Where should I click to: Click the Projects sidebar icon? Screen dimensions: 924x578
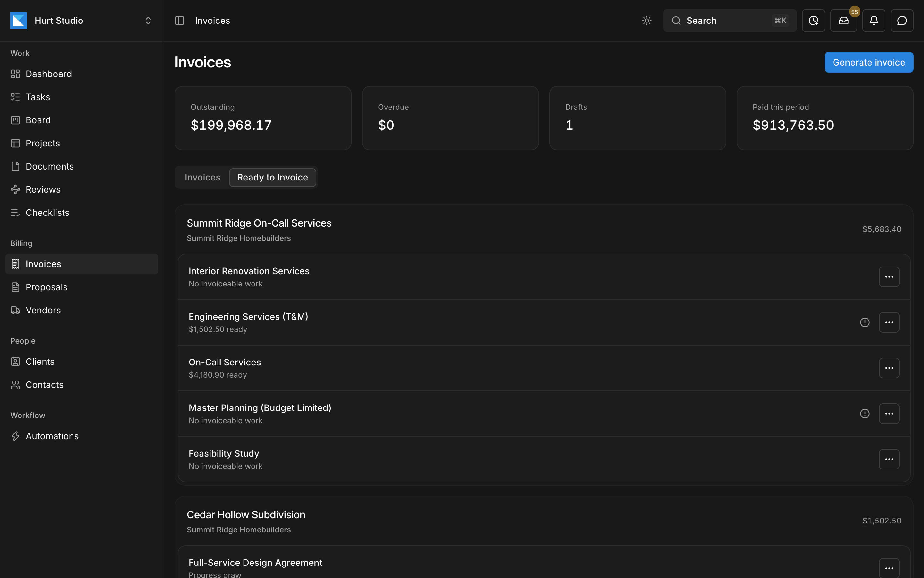[x=15, y=143]
